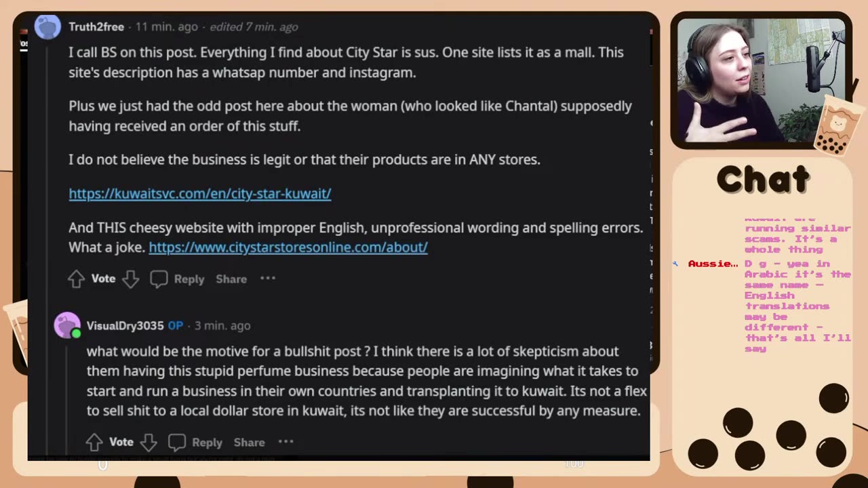Click the '11 min. ago' comment timestamp
Screen dimensions: 868x488
[167, 27]
